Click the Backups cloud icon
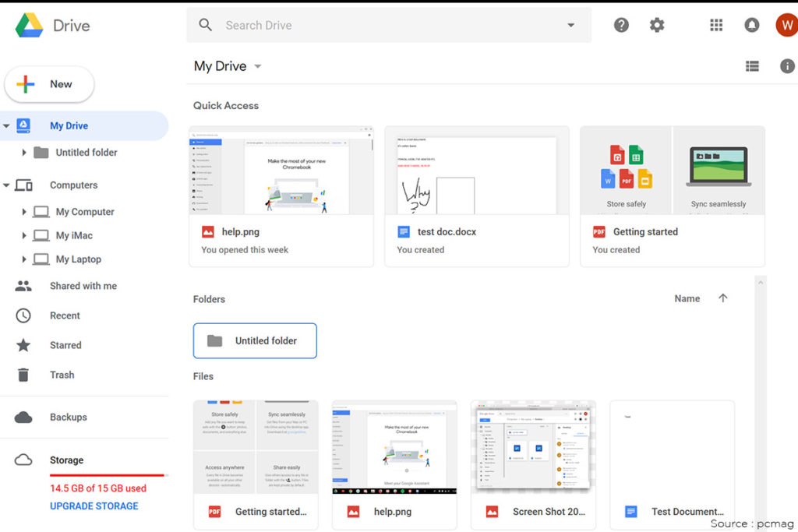798x532 pixels. tap(23, 417)
